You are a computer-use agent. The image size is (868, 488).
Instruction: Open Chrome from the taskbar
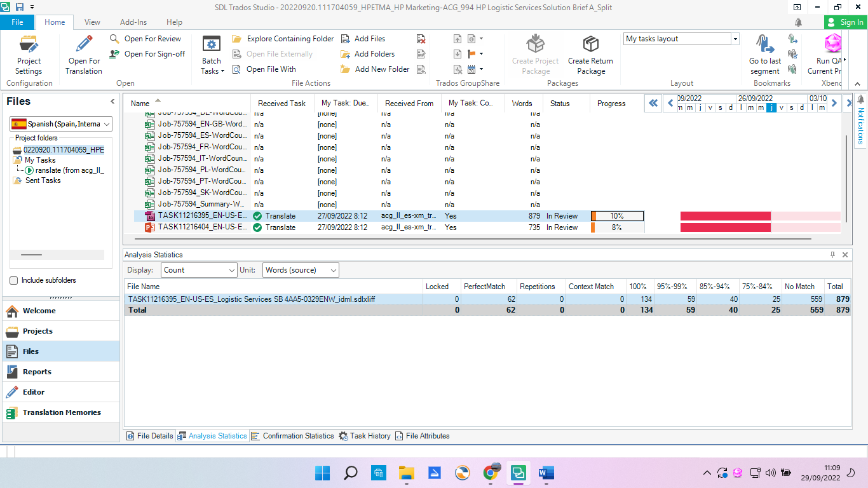490,473
